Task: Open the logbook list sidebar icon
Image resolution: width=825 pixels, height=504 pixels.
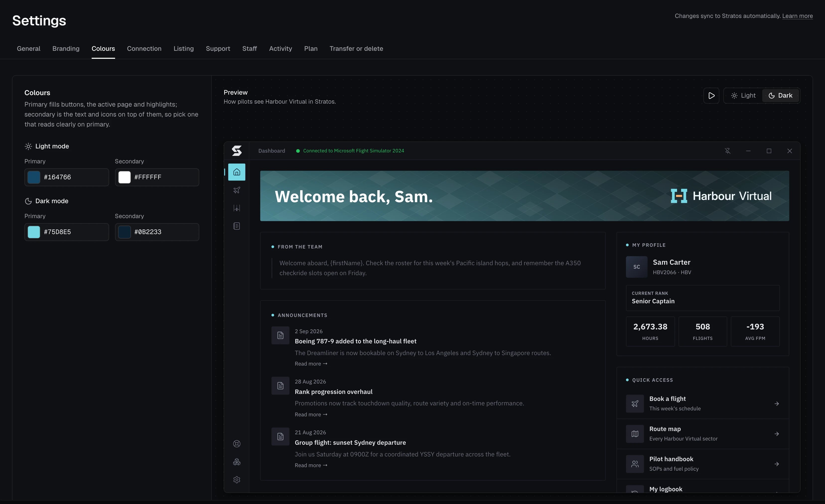Action: (x=237, y=226)
